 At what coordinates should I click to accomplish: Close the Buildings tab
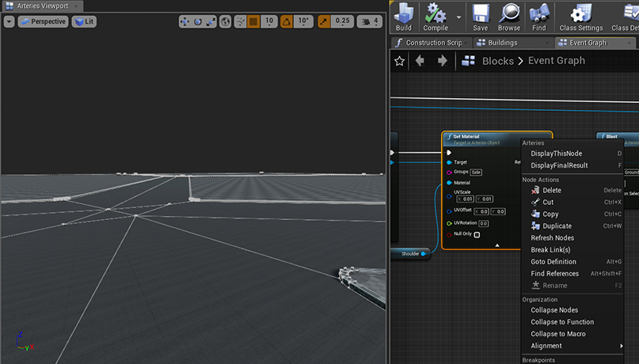click(547, 43)
